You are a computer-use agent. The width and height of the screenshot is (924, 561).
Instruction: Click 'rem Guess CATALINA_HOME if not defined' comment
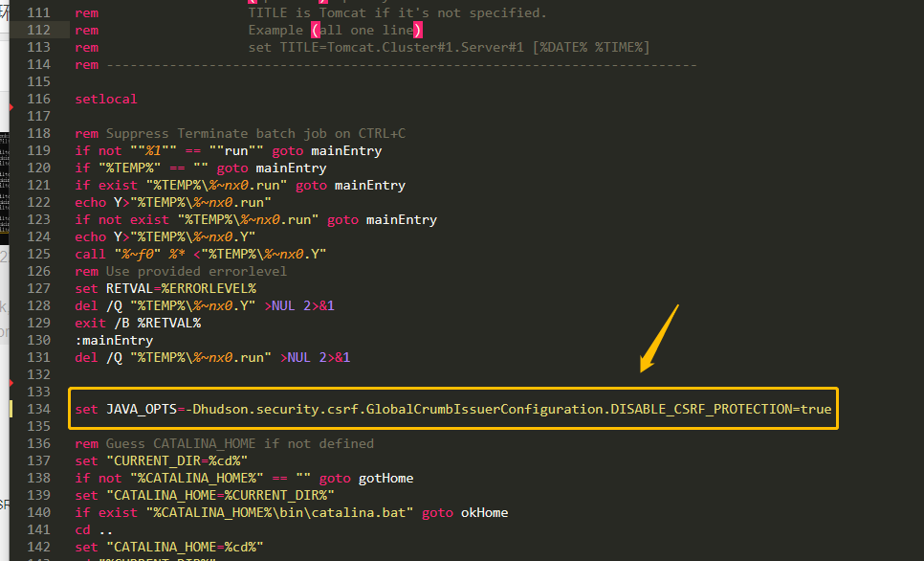click(x=225, y=443)
